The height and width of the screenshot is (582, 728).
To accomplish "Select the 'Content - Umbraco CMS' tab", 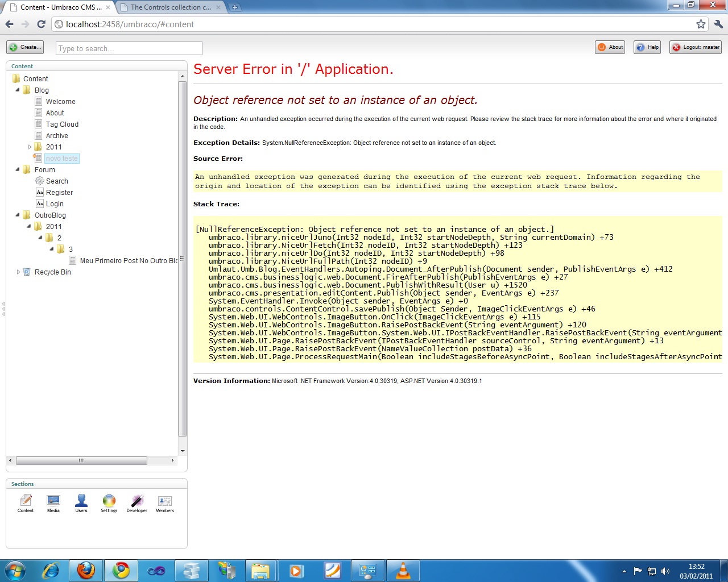I will click(x=59, y=7).
